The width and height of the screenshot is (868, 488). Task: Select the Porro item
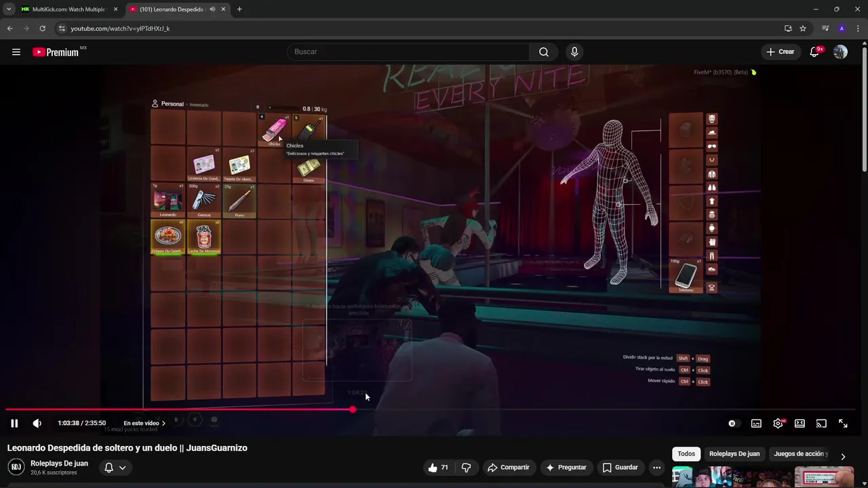[239, 201]
